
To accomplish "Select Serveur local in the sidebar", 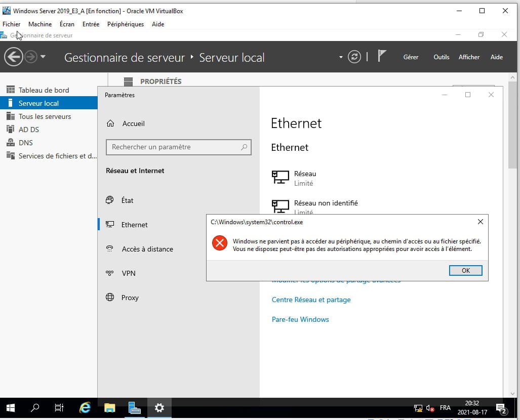I will pos(49,103).
